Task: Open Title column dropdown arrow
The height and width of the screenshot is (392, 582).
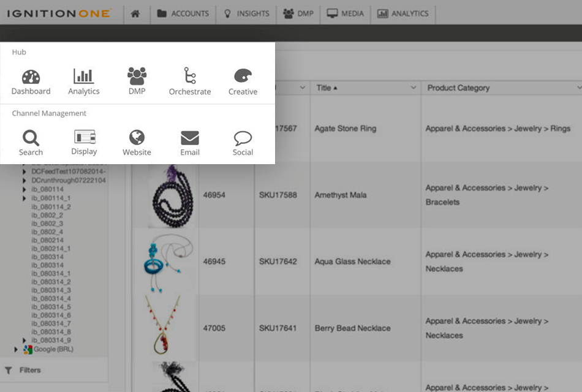Action: pyautogui.click(x=413, y=88)
